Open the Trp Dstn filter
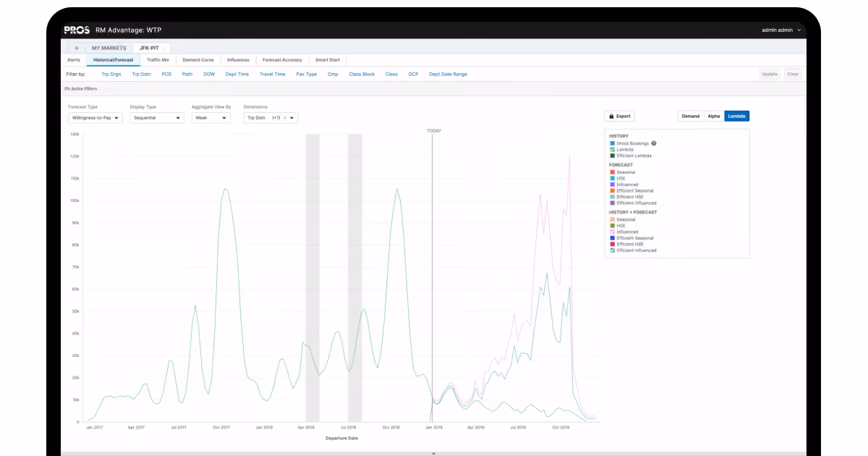The height and width of the screenshot is (456, 868). (141, 74)
